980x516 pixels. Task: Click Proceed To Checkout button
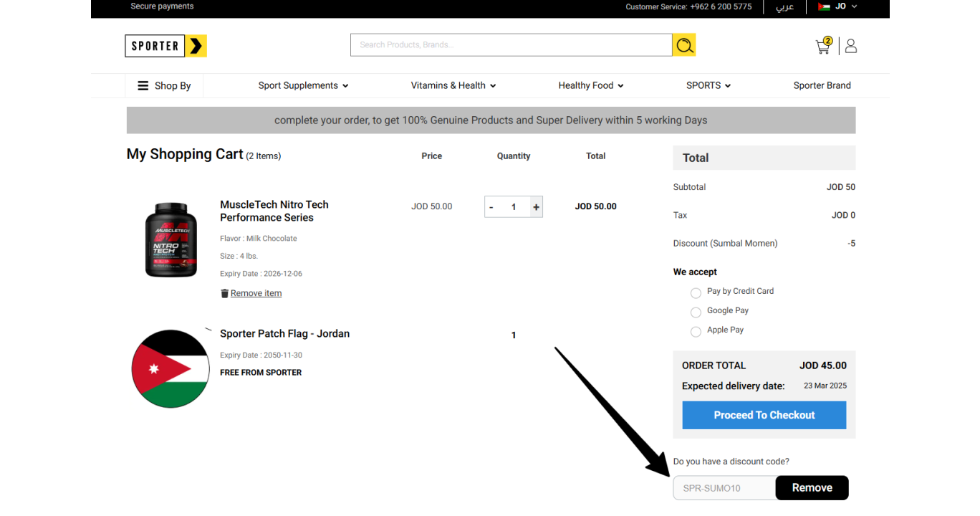click(764, 415)
